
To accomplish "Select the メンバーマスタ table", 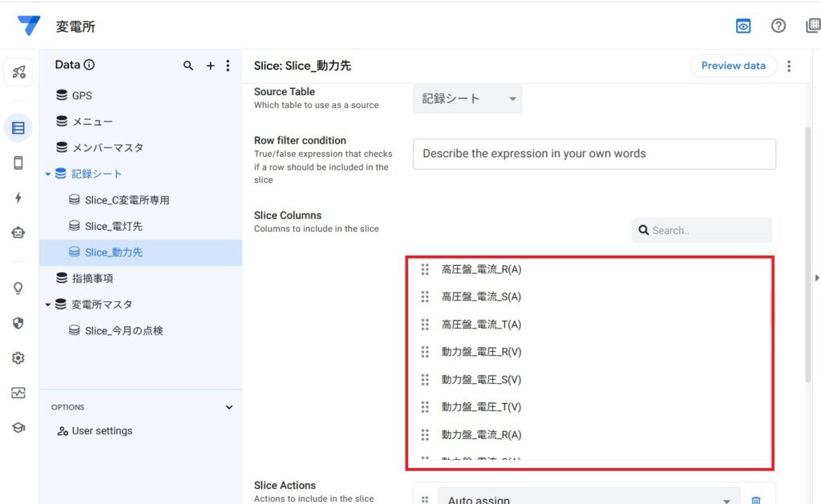I will click(x=107, y=147).
